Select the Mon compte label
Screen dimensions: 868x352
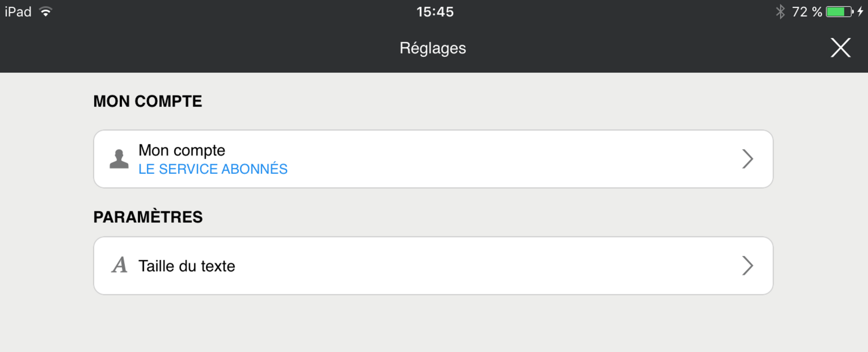click(181, 150)
